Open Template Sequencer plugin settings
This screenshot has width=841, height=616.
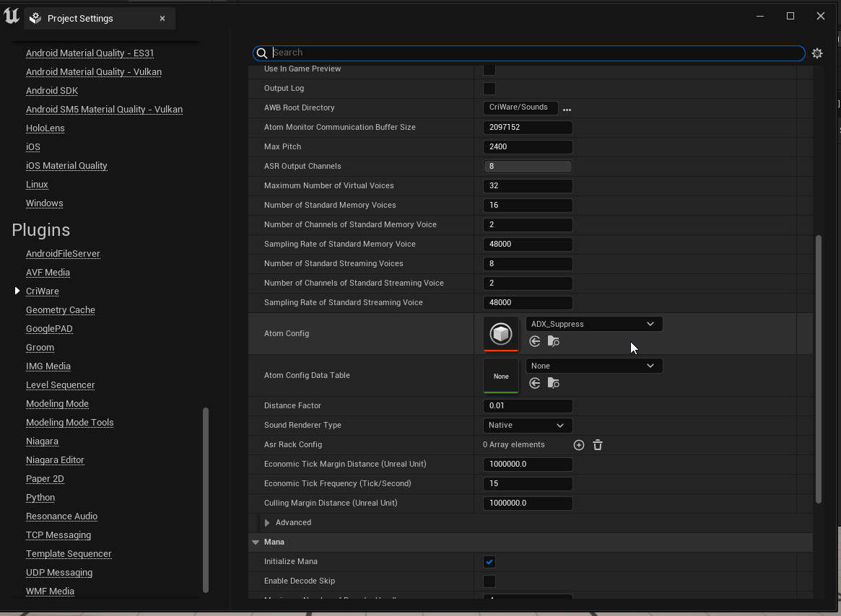tap(69, 554)
